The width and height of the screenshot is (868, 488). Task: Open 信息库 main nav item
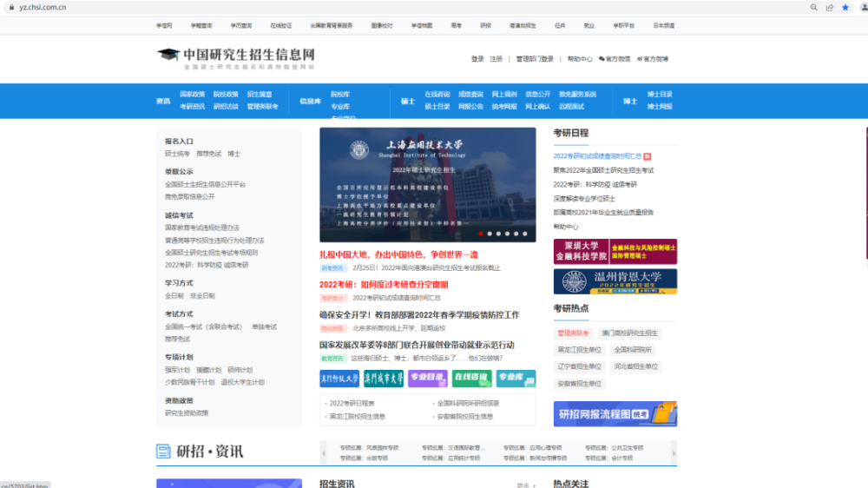(310, 101)
